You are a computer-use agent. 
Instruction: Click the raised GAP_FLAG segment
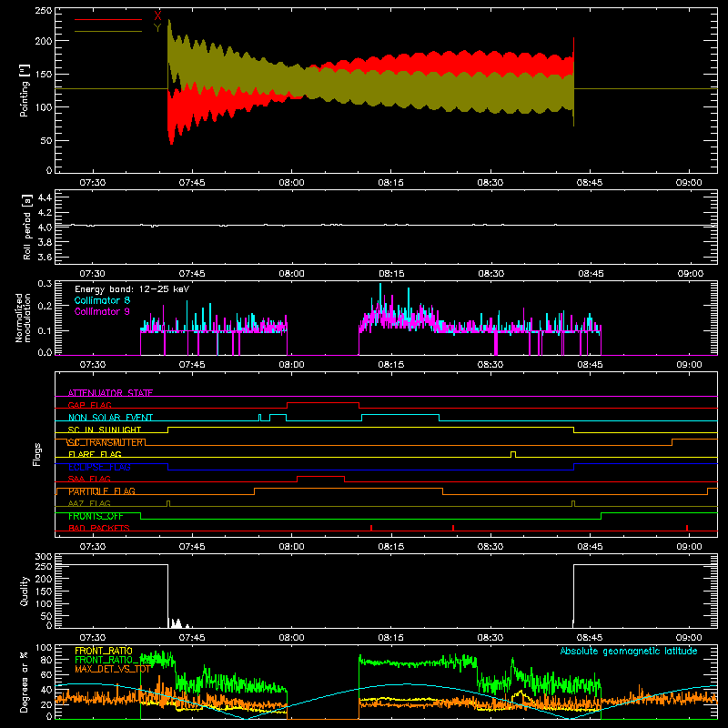click(x=323, y=403)
